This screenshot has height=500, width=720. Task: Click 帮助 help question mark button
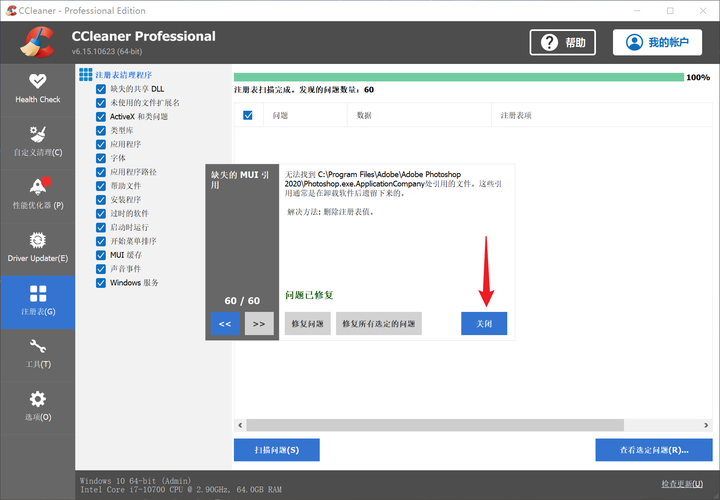[563, 42]
